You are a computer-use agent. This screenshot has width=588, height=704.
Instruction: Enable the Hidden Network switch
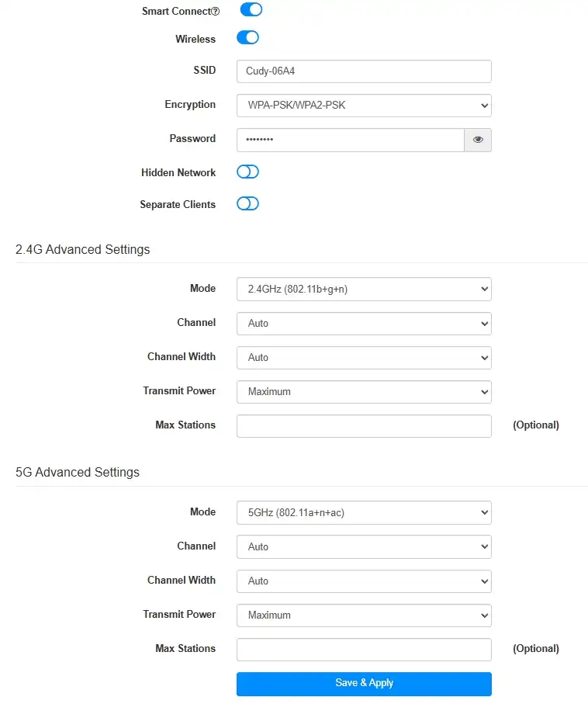[247, 172]
